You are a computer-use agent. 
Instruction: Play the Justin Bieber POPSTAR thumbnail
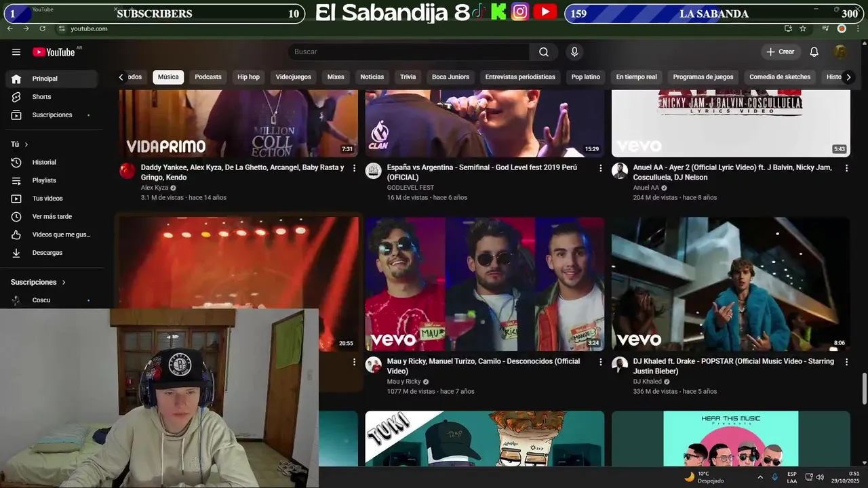click(x=731, y=284)
